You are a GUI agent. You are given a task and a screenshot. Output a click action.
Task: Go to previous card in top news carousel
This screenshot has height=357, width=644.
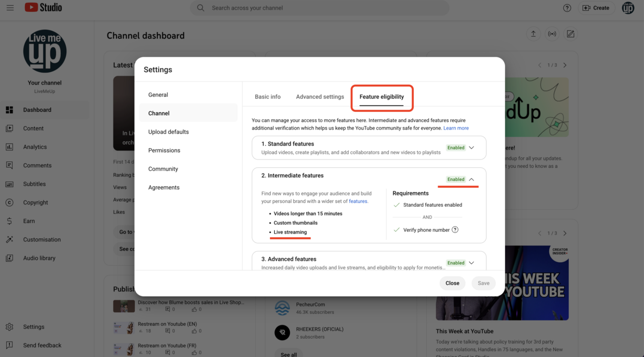pyautogui.click(x=540, y=65)
